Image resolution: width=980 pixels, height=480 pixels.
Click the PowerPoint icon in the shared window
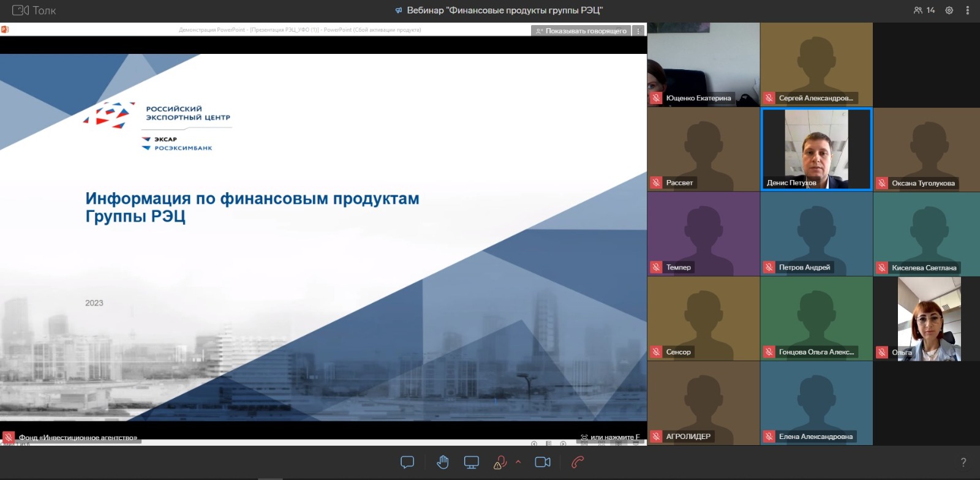[x=4, y=29]
